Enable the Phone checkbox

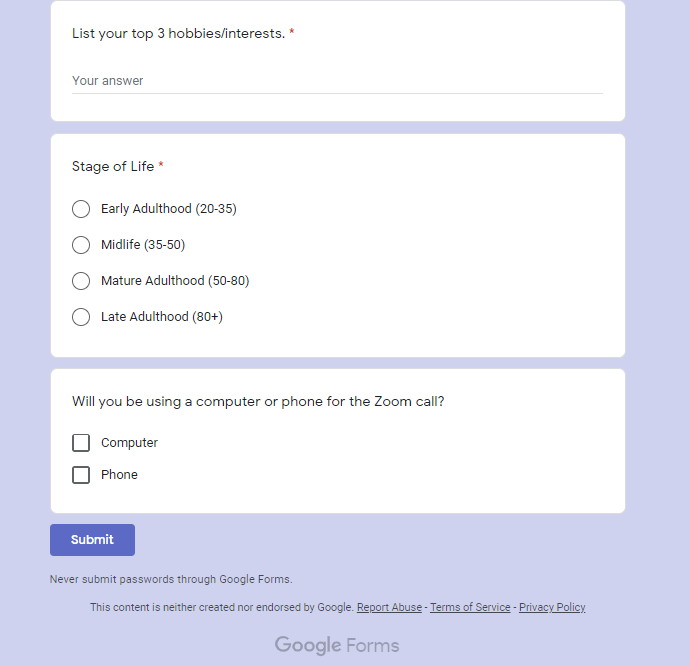coord(81,475)
